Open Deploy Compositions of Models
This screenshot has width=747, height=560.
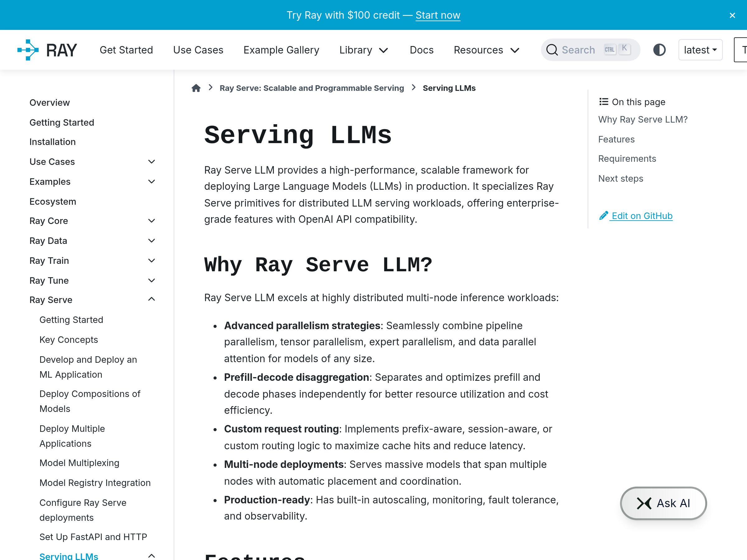[x=90, y=401]
